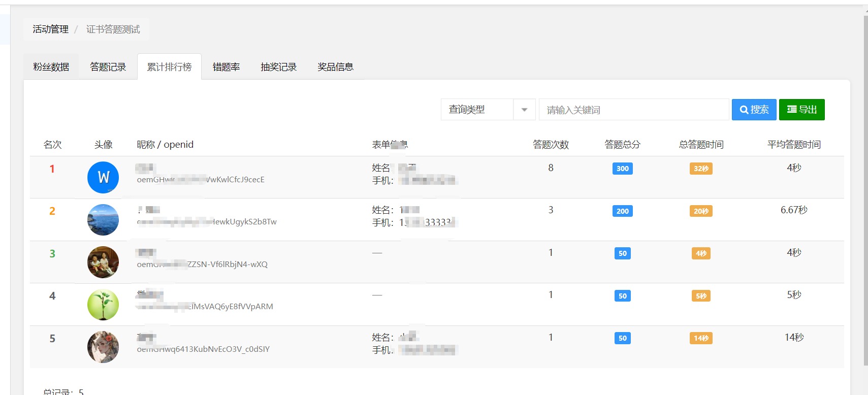
Task: Click the 昵称 / openid column header
Action: [x=165, y=145]
